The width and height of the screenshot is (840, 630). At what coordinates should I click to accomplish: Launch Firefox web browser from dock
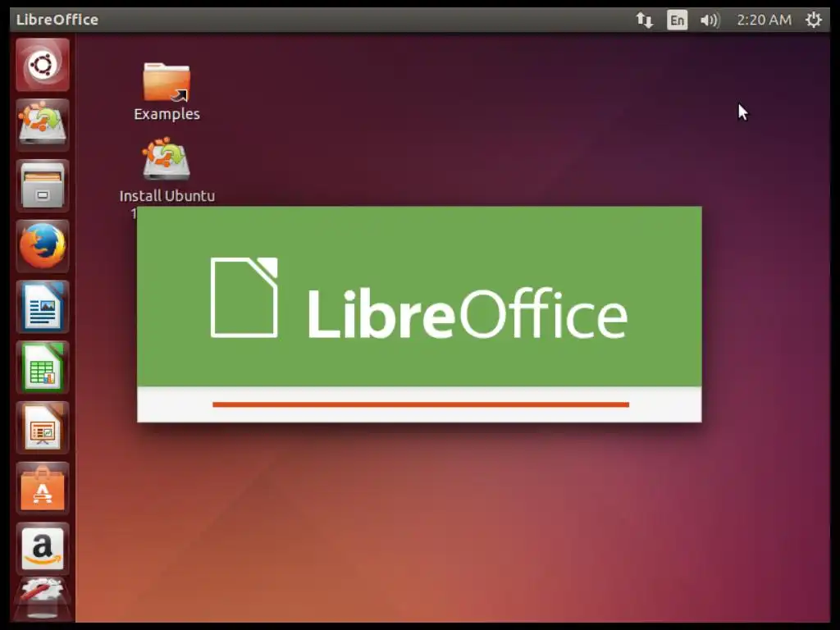click(x=43, y=246)
